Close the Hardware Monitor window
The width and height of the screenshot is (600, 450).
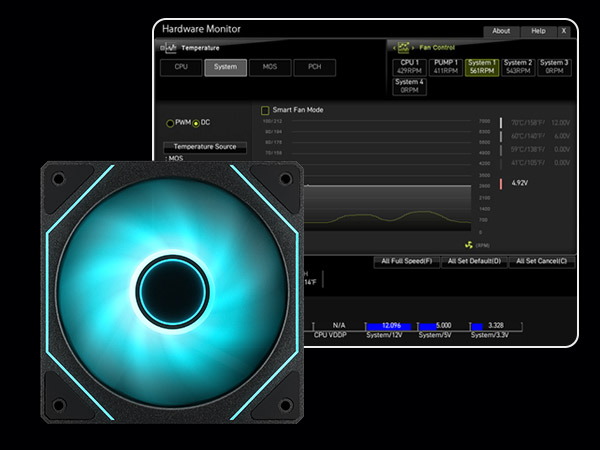(x=563, y=31)
